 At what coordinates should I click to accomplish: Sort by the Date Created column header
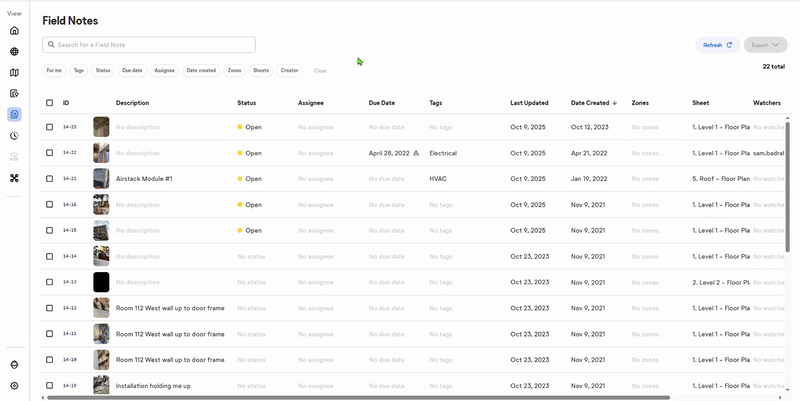(590, 103)
